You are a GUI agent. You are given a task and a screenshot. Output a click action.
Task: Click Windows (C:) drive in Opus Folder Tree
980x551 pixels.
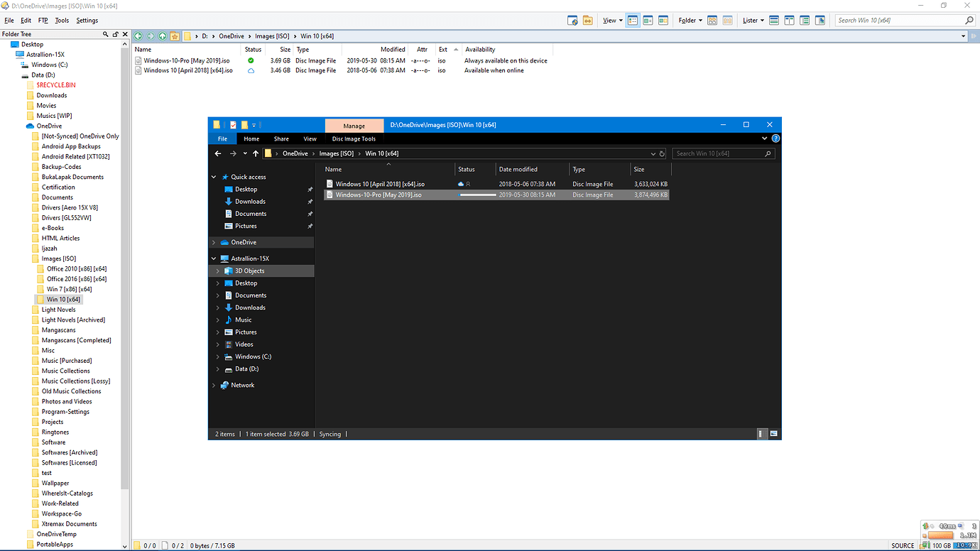point(50,65)
